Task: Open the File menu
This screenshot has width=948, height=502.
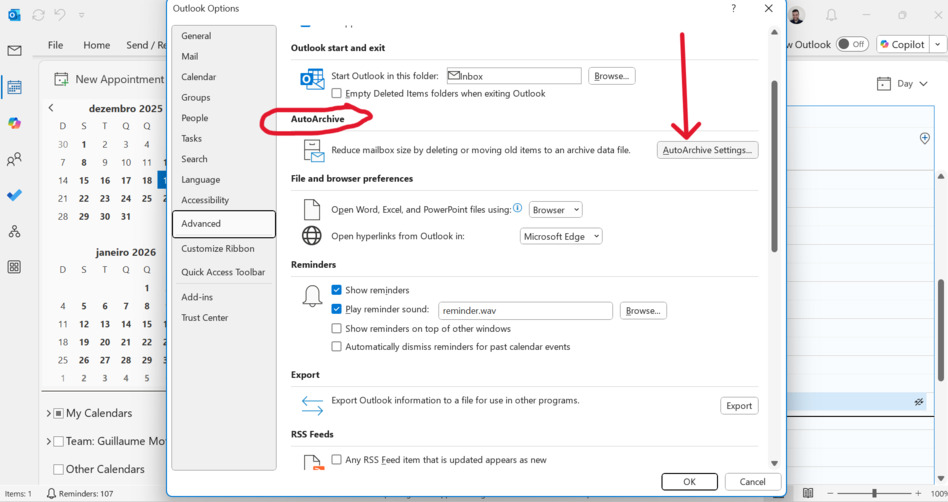Action: [x=56, y=45]
